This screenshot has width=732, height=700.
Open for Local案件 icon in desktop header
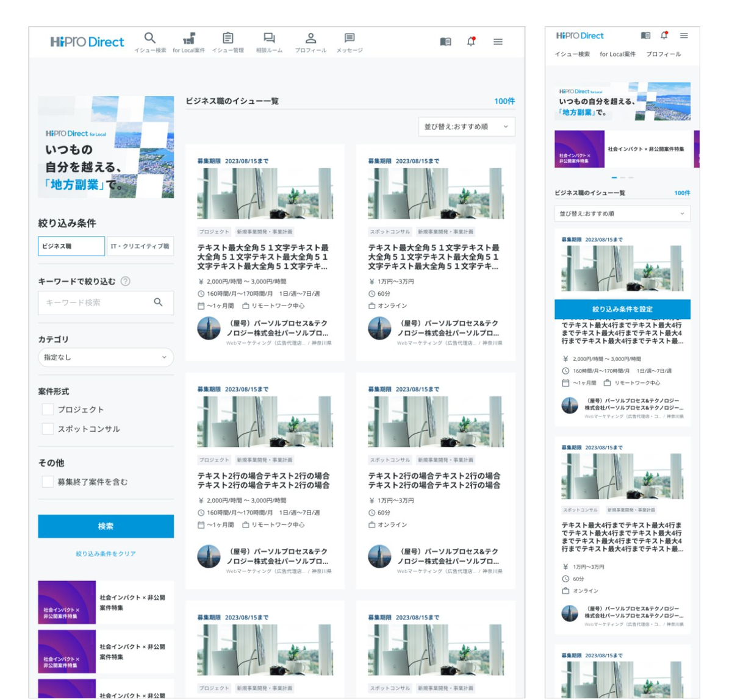point(189,38)
